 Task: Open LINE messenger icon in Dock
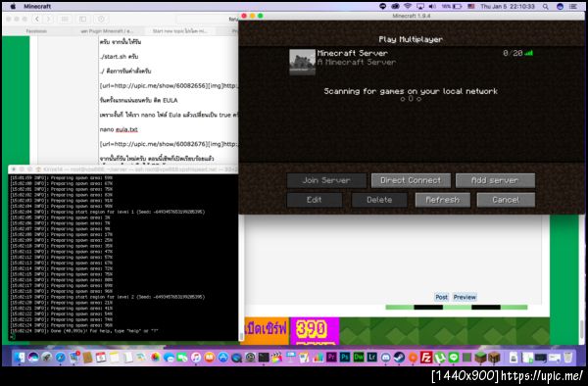click(454, 358)
